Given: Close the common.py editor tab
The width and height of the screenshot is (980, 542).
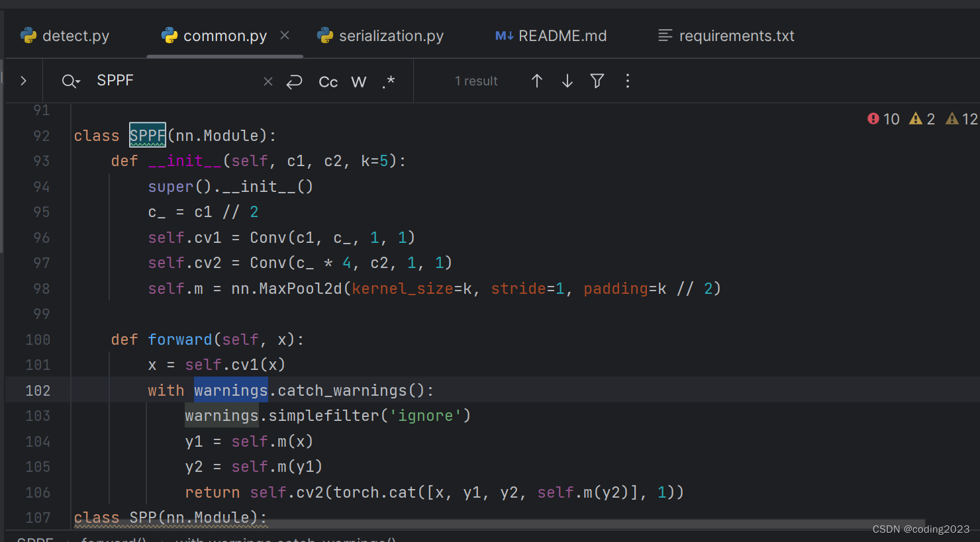Looking at the screenshot, I should 284,36.
